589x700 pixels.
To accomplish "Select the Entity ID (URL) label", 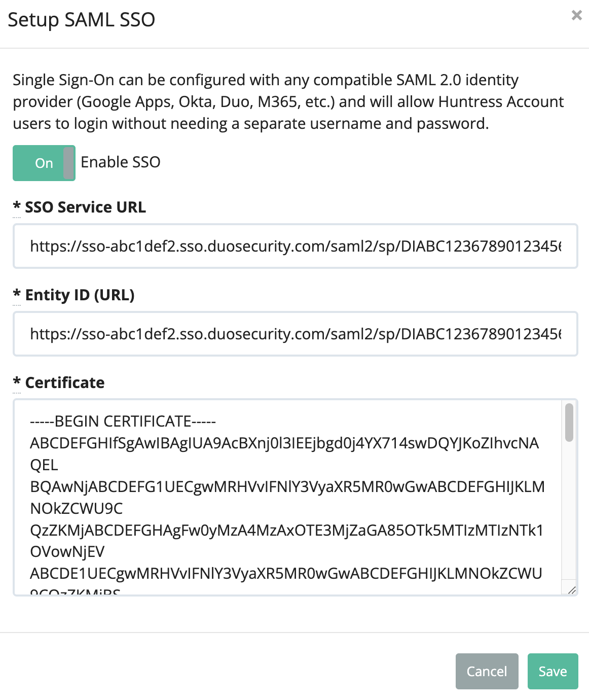I will click(80, 295).
